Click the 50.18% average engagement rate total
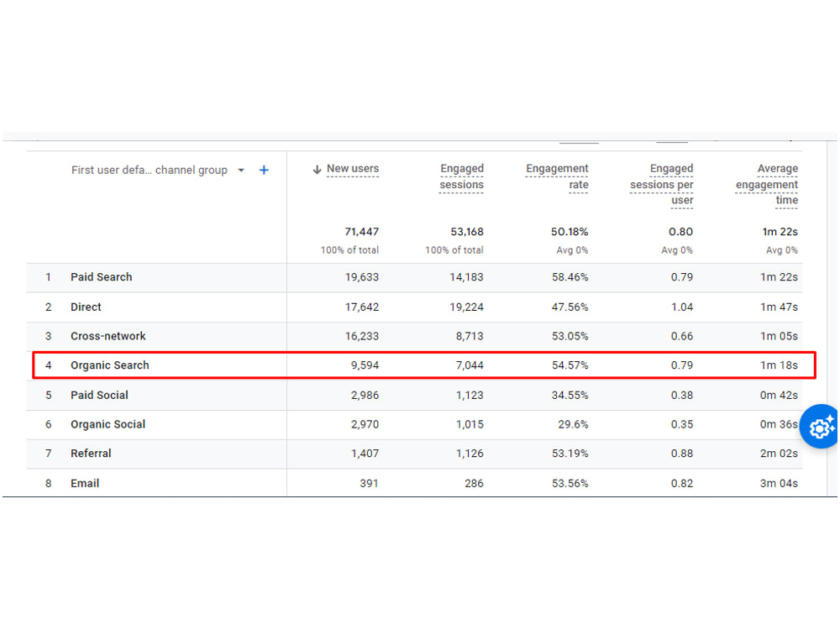Viewport: 840px width, 630px height. [x=570, y=232]
